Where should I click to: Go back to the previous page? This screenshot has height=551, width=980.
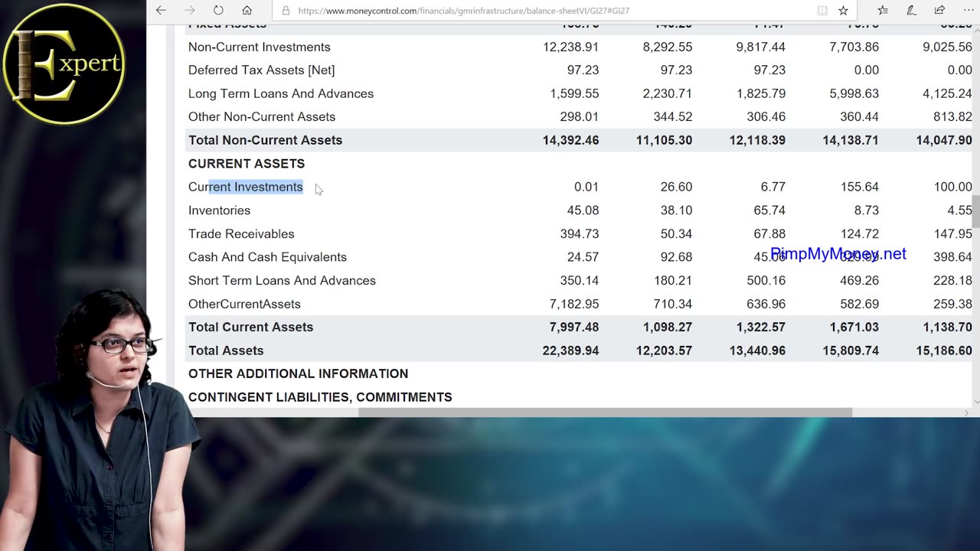click(161, 11)
